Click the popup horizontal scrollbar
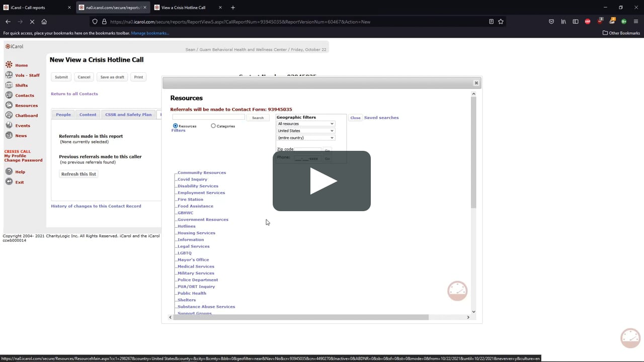This screenshot has width=644, height=362. [301, 317]
